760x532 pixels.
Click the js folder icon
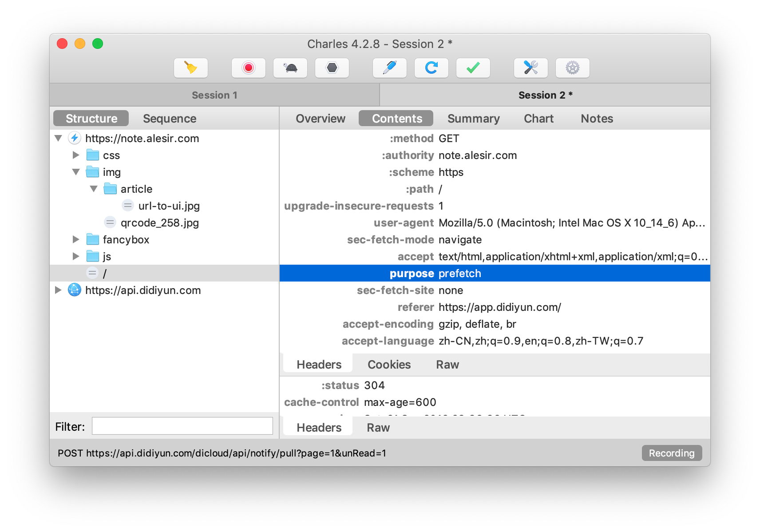pyautogui.click(x=93, y=256)
